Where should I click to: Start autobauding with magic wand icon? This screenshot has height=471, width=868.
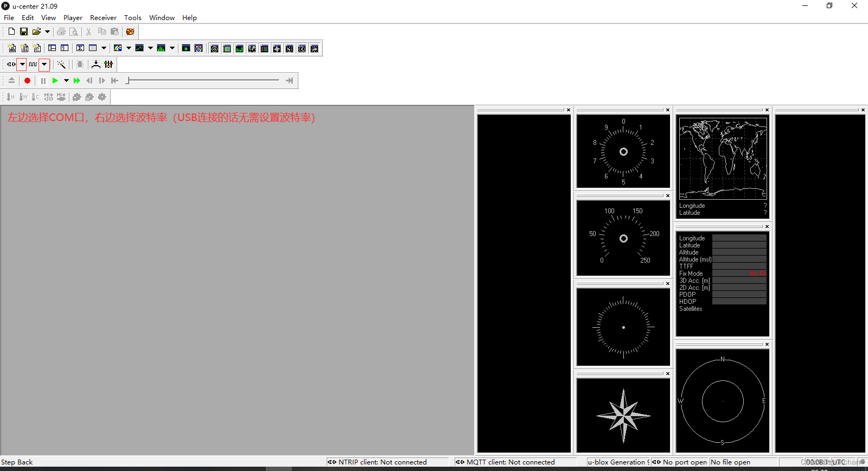click(x=61, y=65)
